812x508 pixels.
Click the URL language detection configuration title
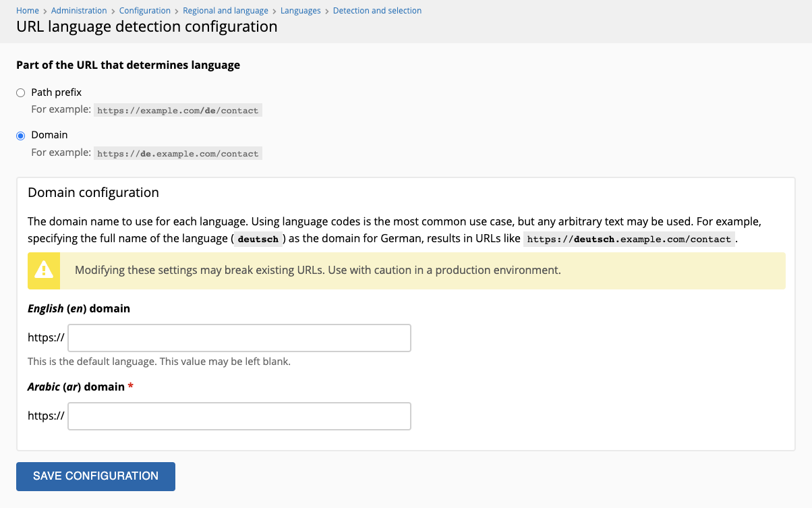(x=146, y=26)
